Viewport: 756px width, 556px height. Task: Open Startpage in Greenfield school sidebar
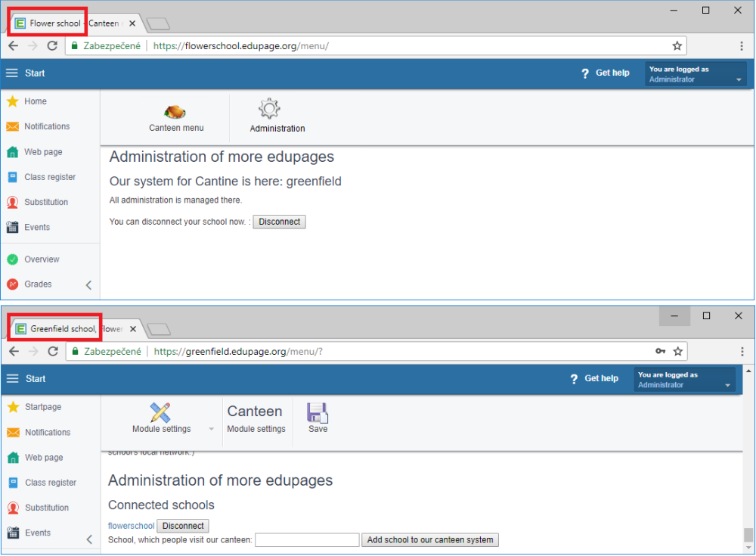click(x=35, y=407)
